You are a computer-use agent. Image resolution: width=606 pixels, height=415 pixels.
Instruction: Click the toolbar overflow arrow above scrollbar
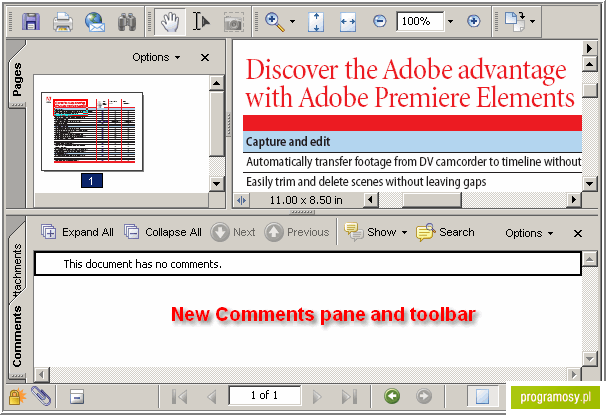coord(589,48)
